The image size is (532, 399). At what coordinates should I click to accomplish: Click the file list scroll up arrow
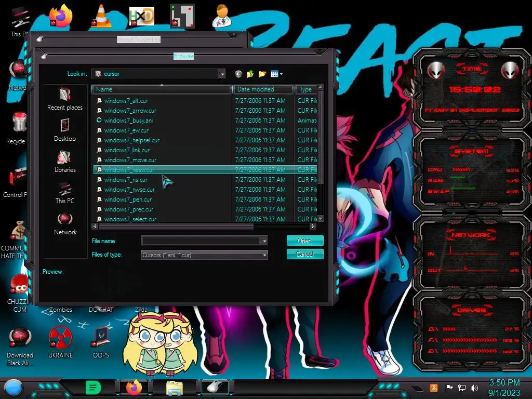coord(321,87)
